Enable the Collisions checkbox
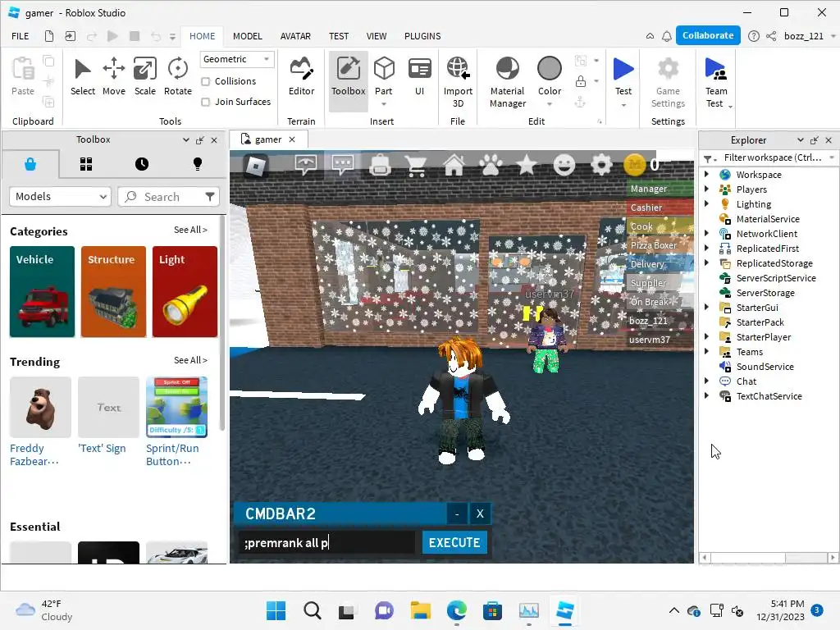This screenshot has width=840, height=630. [205, 81]
